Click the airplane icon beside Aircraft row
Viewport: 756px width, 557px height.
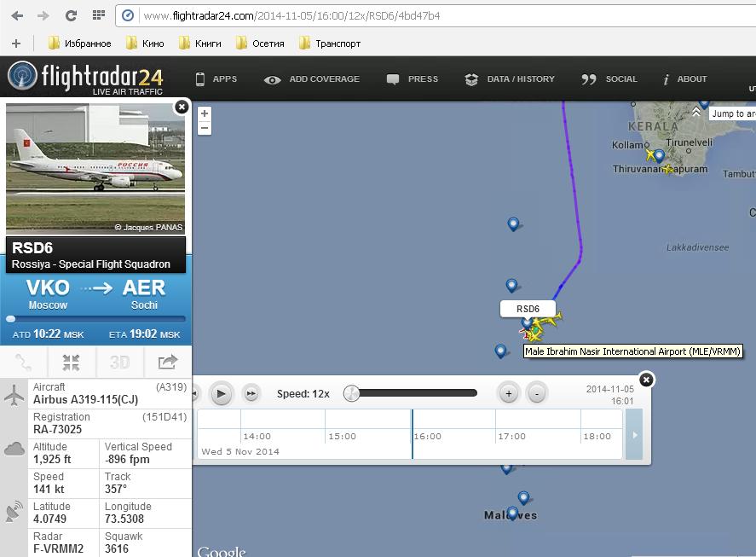click(x=14, y=395)
